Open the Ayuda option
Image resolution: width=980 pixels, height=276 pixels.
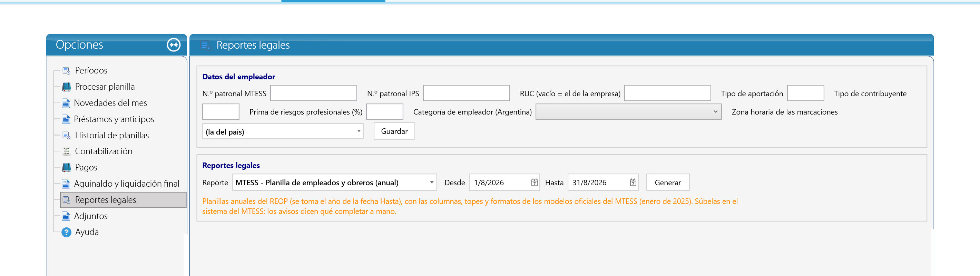click(x=87, y=232)
